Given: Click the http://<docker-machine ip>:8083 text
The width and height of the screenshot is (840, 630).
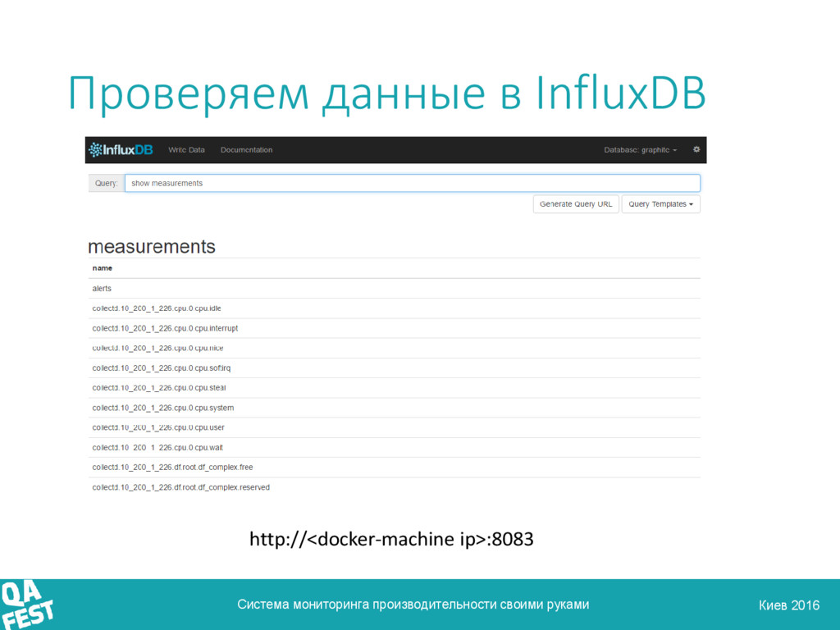Looking at the screenshot, I should tap(391, 539).
